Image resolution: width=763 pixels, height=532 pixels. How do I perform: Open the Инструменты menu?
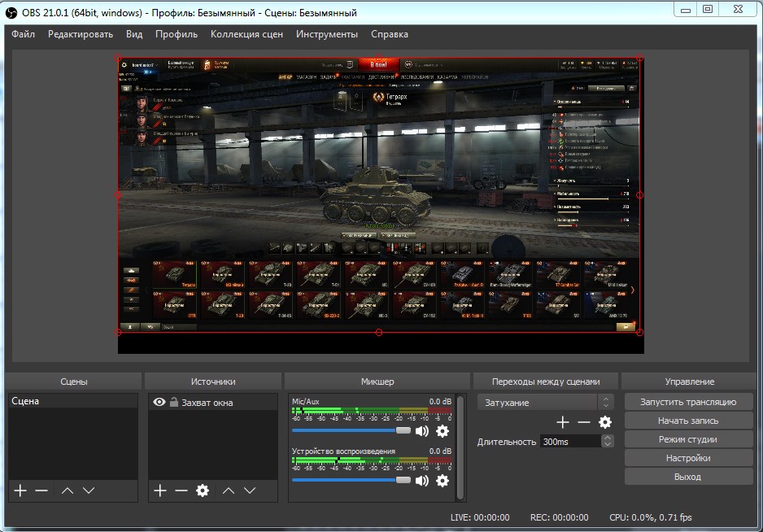click(x=327, y=34)
